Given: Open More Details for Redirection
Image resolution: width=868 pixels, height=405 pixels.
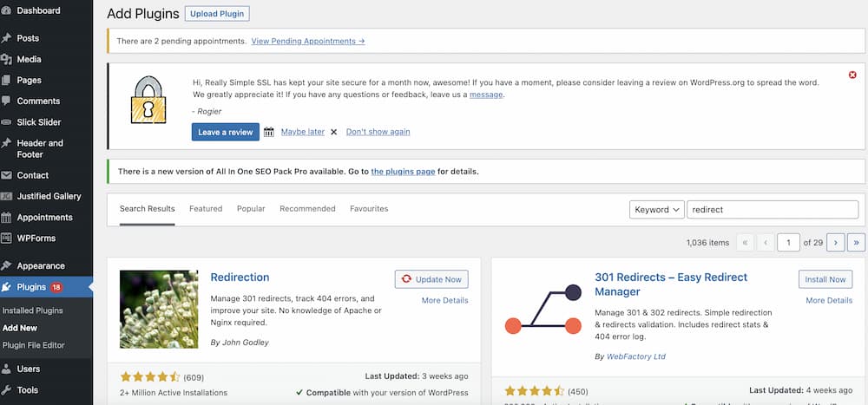Looking at the screenshot, I should click(444, 300).
